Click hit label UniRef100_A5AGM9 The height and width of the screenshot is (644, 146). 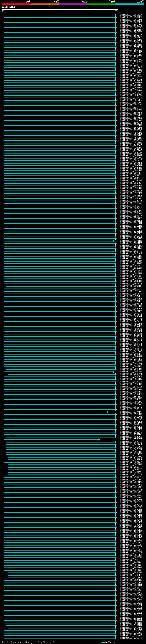131,138
